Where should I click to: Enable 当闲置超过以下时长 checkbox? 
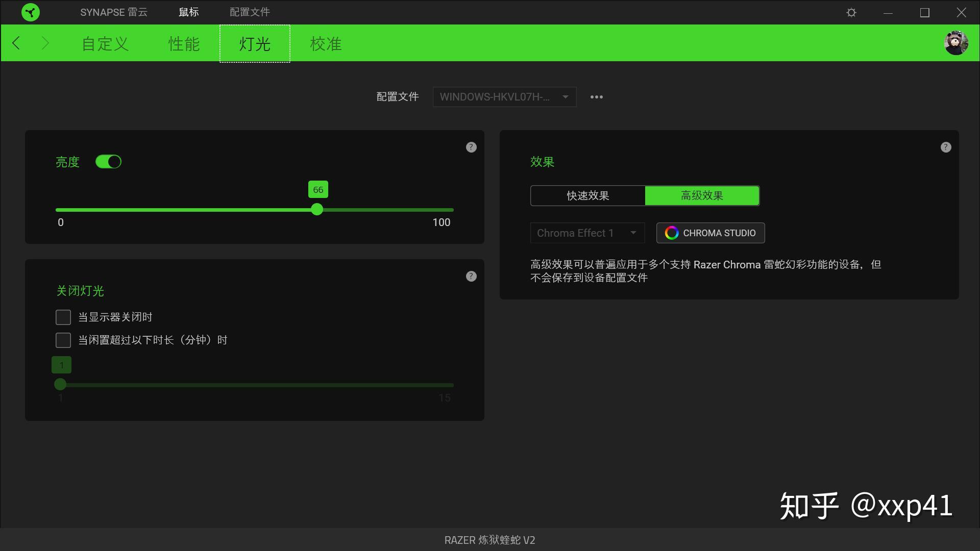(x=63, y=340)
